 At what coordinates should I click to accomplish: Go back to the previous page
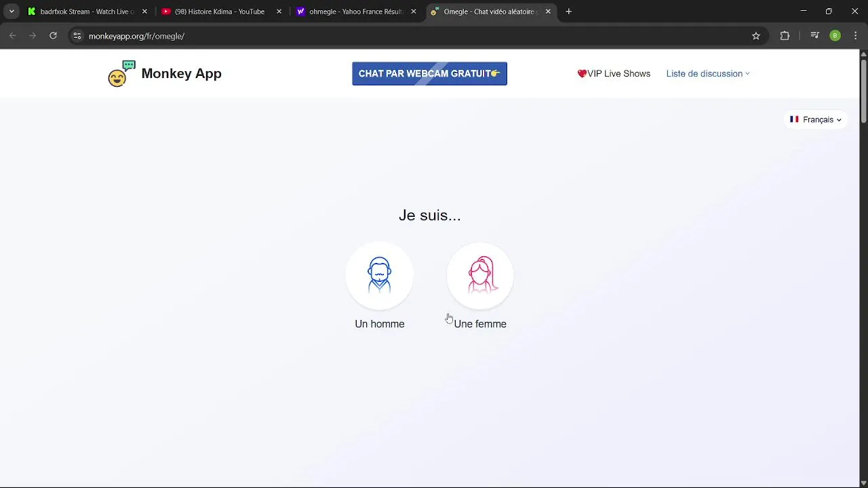pos(12,36)
